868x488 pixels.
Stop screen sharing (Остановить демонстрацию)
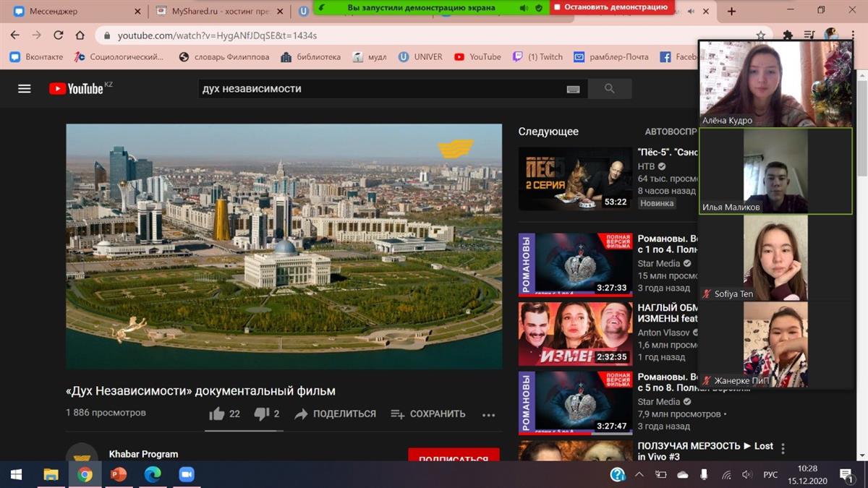(x=612, y=7)
